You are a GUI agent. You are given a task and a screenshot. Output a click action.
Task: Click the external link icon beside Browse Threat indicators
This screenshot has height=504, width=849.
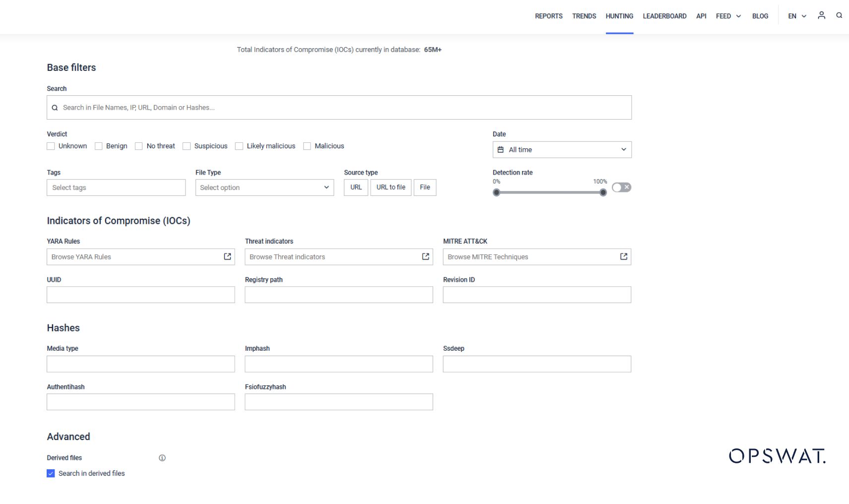click(426, 256)
